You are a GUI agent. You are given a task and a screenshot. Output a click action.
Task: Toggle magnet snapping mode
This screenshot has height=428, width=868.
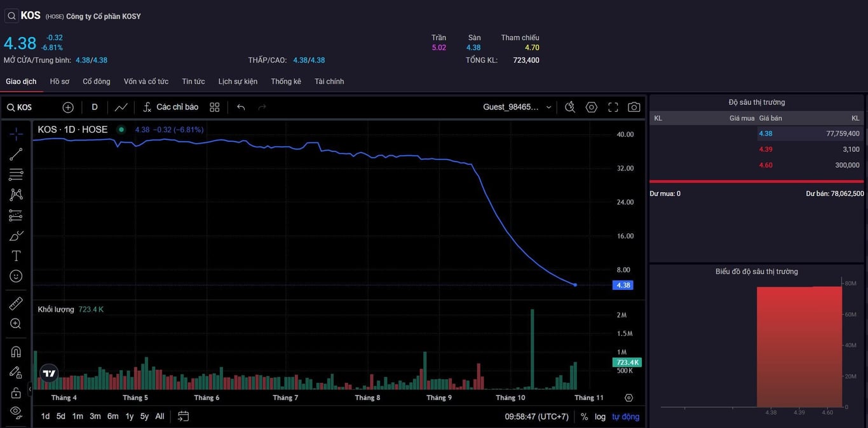pos(16,352)
